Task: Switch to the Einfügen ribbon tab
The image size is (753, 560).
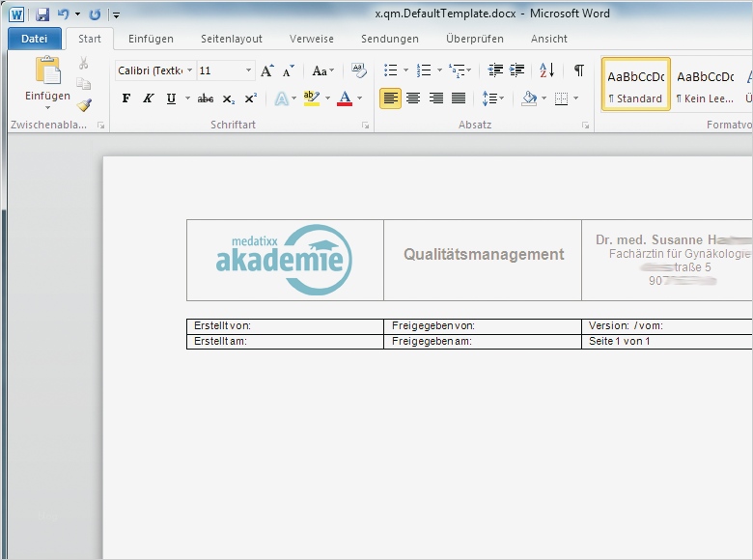Action: [x=151, y=39]
